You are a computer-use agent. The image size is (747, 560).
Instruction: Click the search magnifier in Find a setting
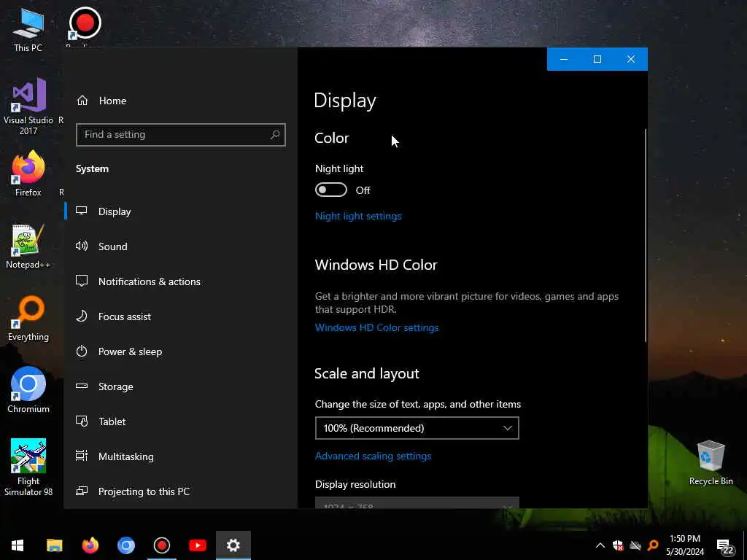(x=275, y=135)
